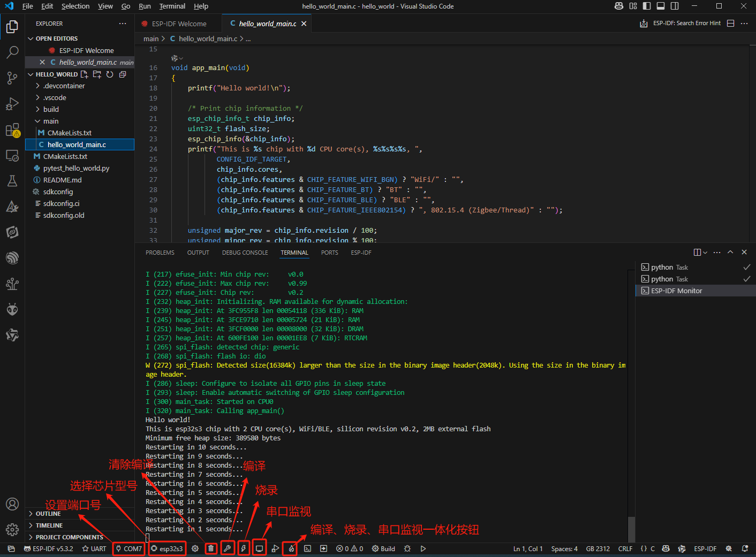This screenshot has width=756, height=557.
Task: Open the SDK configuration gear in status bar
Action: 195,548
